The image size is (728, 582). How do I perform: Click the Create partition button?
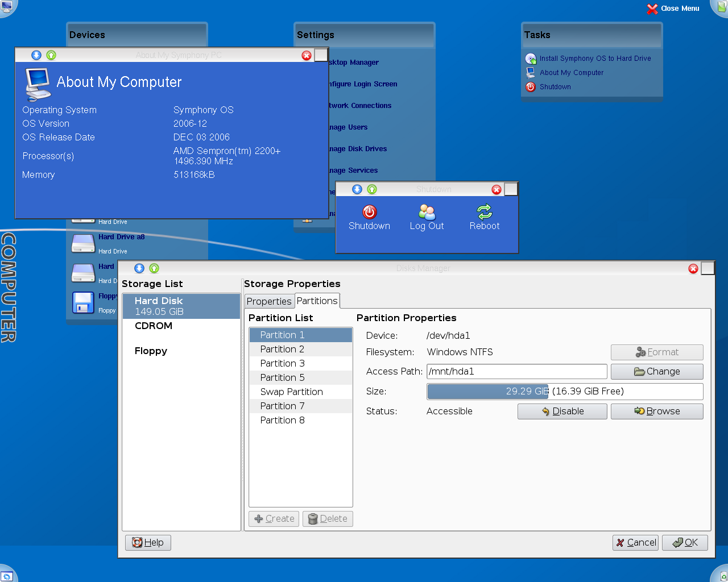pos(274,518)
